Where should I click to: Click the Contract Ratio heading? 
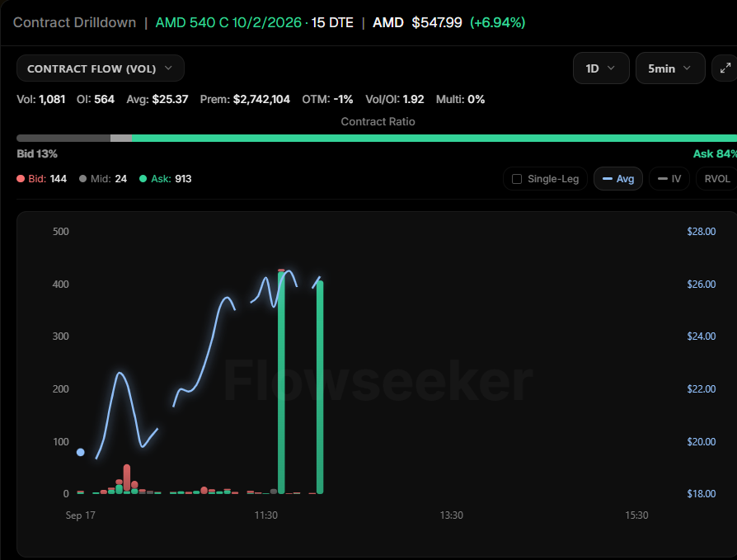click(x=378, y=122)
